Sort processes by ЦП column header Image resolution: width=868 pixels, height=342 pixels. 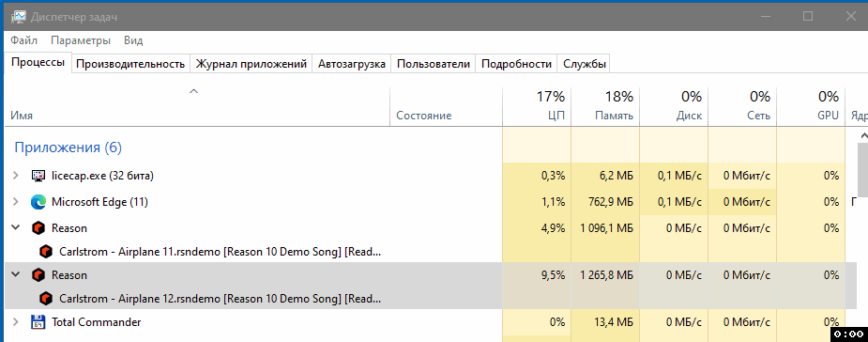click(x=537, y=106)
